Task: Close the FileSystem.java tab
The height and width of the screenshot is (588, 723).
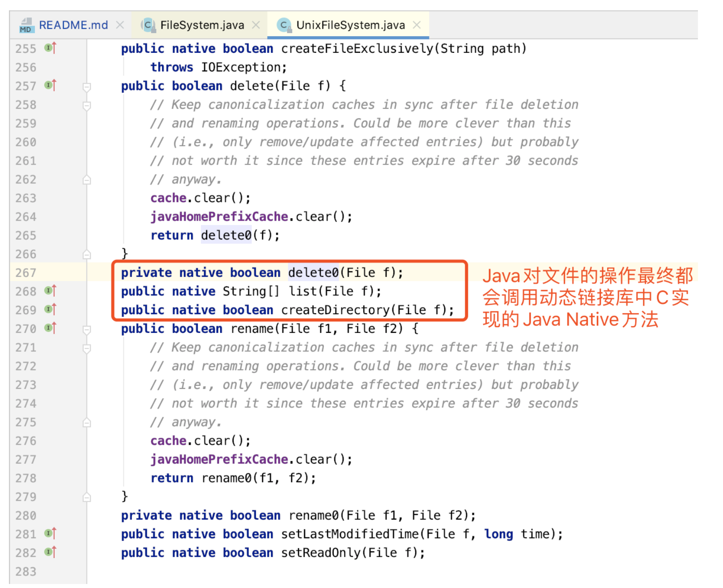Action: click(x=256, y=25)
